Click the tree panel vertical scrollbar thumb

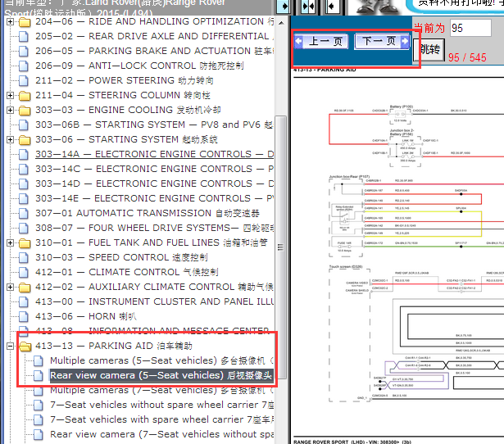(x=281, y=247)
